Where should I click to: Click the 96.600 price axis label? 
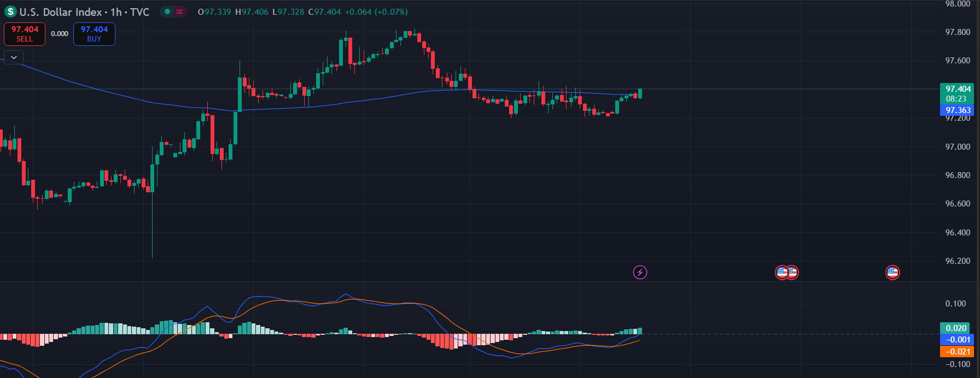958,204
